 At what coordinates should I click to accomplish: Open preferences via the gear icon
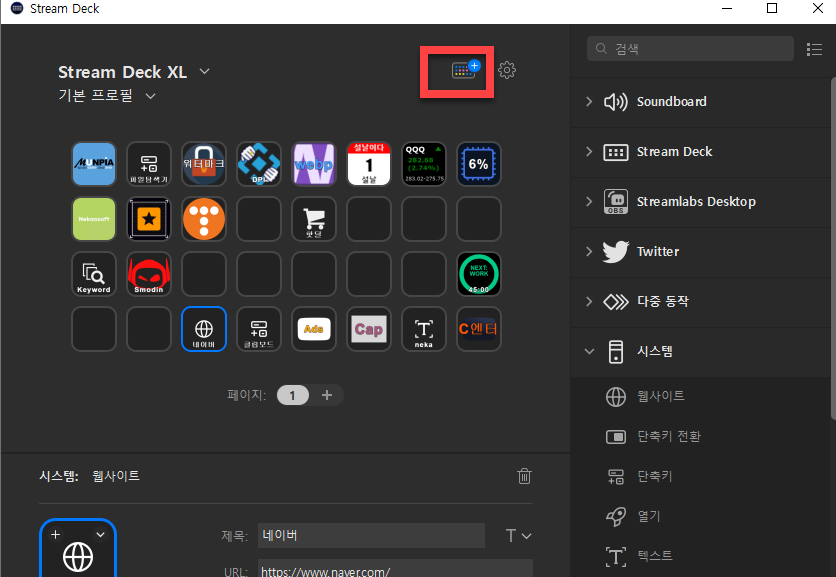pos(507,70)
